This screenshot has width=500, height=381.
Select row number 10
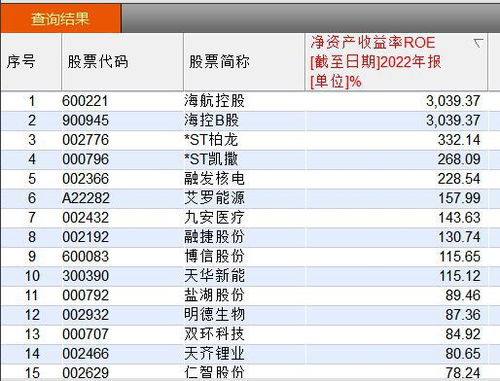(x=32, y=276)
